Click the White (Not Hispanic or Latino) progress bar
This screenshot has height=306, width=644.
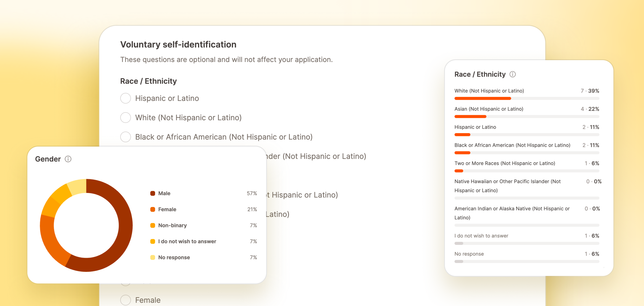pyautogui.click(x=527, y=99)
